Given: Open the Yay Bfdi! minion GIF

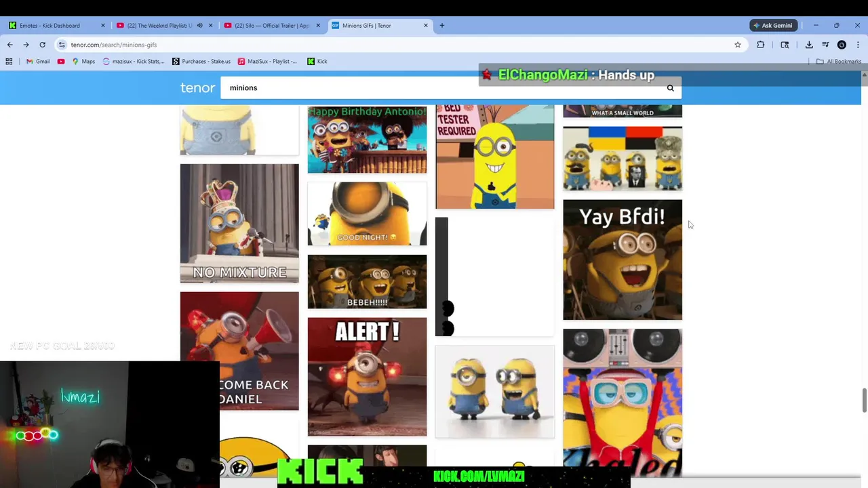Looking at the screenshot, I should (x=623, y=260).
